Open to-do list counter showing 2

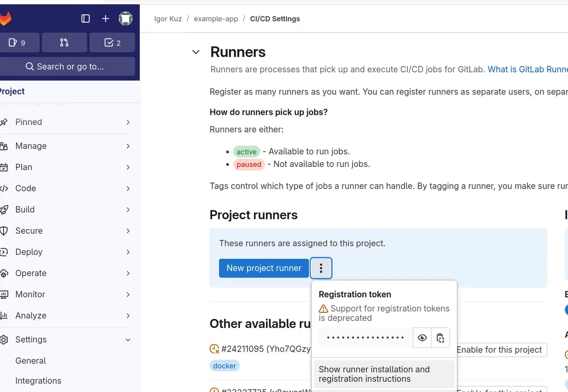point(112,43)
